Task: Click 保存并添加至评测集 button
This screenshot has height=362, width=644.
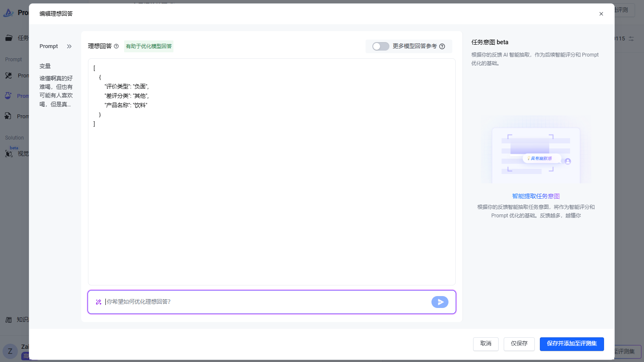Action: click(572, 344)
